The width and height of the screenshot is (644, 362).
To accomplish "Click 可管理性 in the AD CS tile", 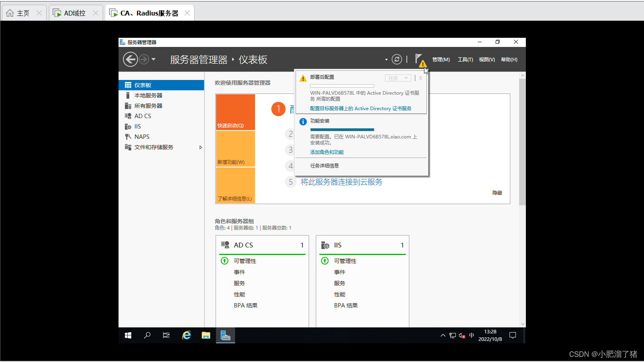I will coord(245,261).
